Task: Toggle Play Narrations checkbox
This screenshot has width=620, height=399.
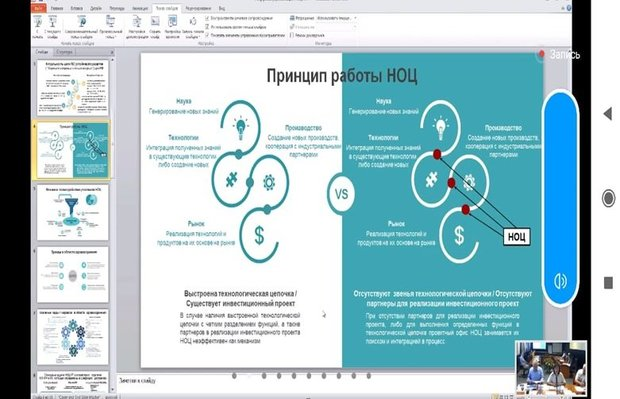Action: 208,18
